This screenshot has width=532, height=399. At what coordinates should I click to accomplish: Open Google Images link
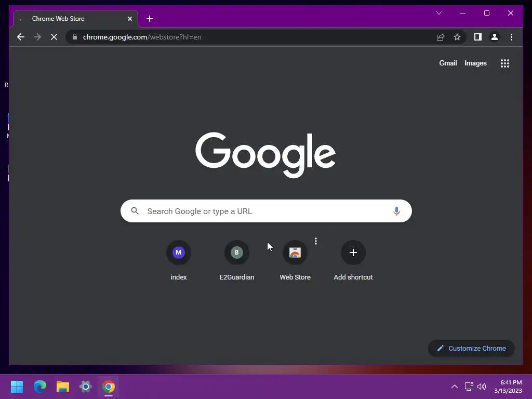point(475,63)
